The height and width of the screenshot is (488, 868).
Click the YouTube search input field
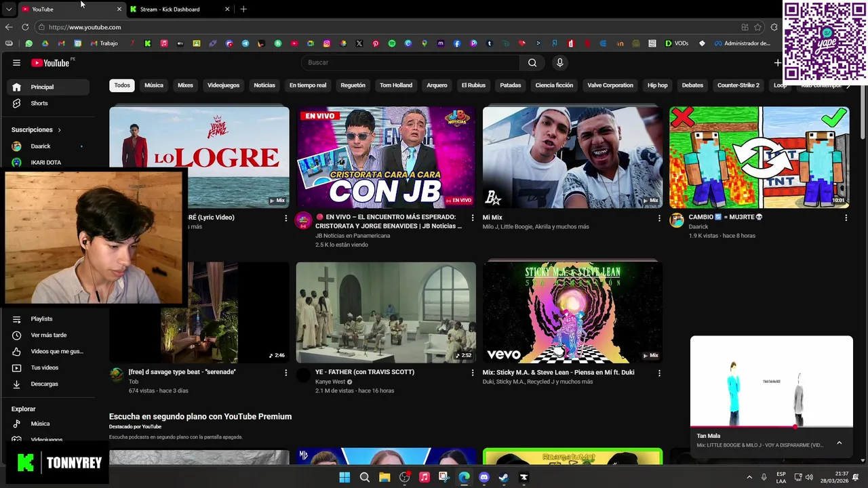(410, 62)
